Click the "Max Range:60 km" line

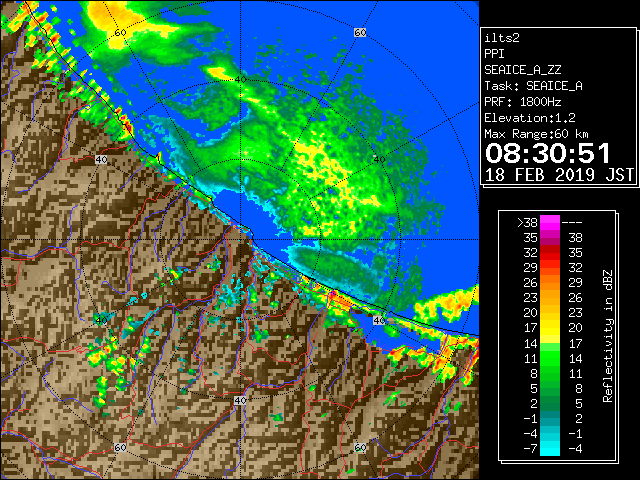(x=537, y=134)
